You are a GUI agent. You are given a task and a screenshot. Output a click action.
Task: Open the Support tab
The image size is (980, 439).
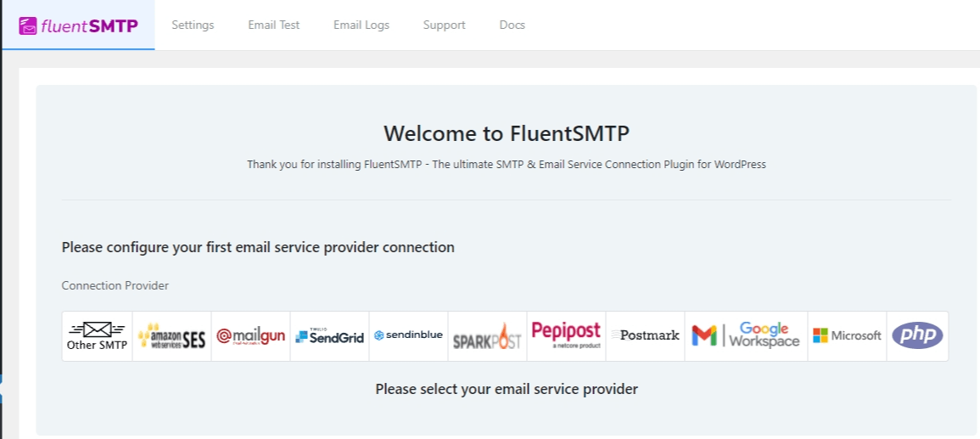[x=445, y=25]
